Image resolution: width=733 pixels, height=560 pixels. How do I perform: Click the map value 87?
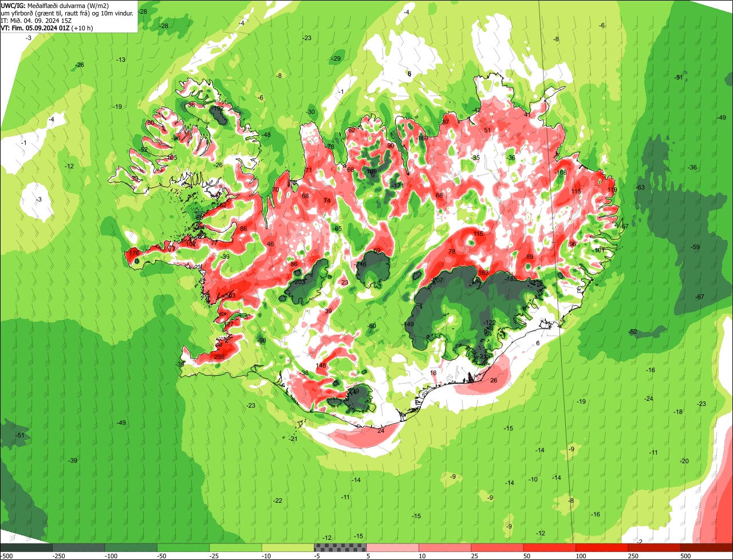[445, 122]
